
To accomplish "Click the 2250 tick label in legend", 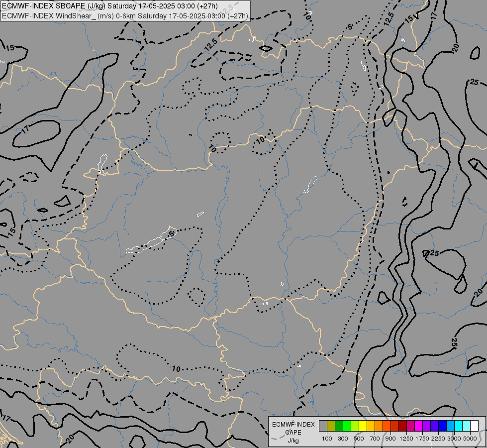I will 438,439.
